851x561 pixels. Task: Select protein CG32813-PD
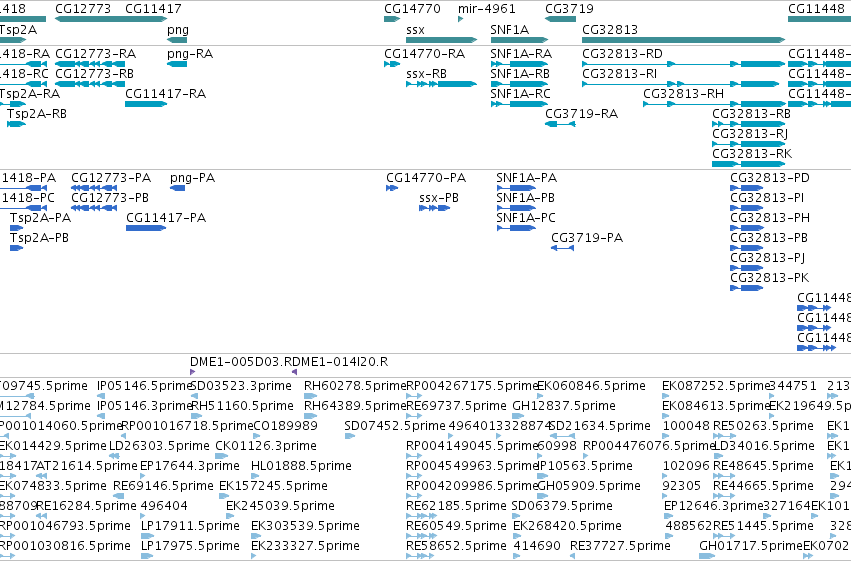coord(770,178)
